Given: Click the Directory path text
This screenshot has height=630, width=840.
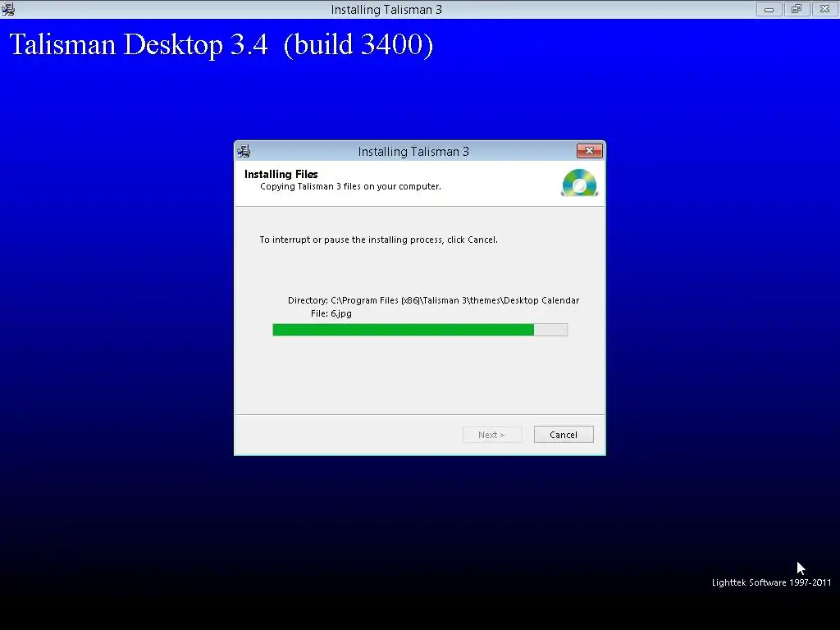Looking at the screenshot, I should click(x=433, y=300).
